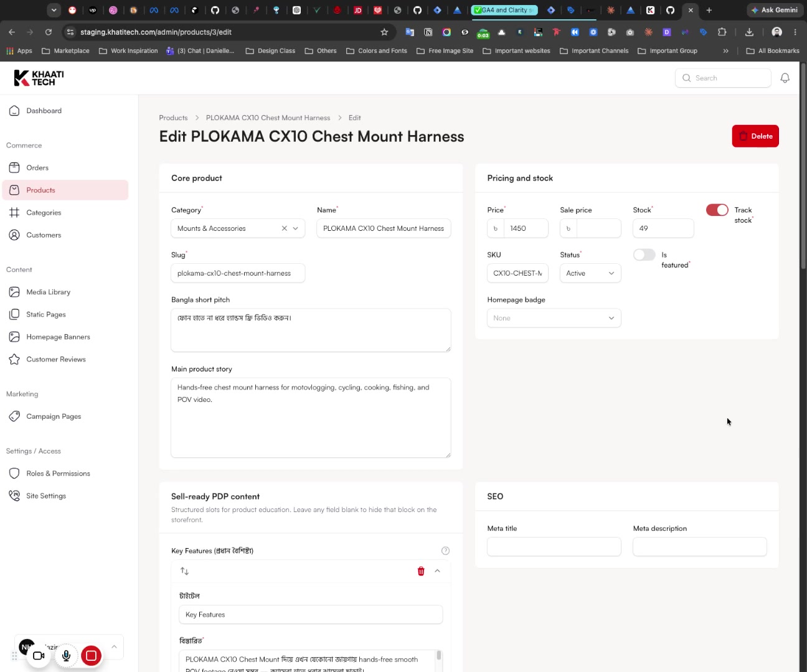Click the Key Features help icon
Viewport: 807px width, 672px height.
(x=445, y=551)
